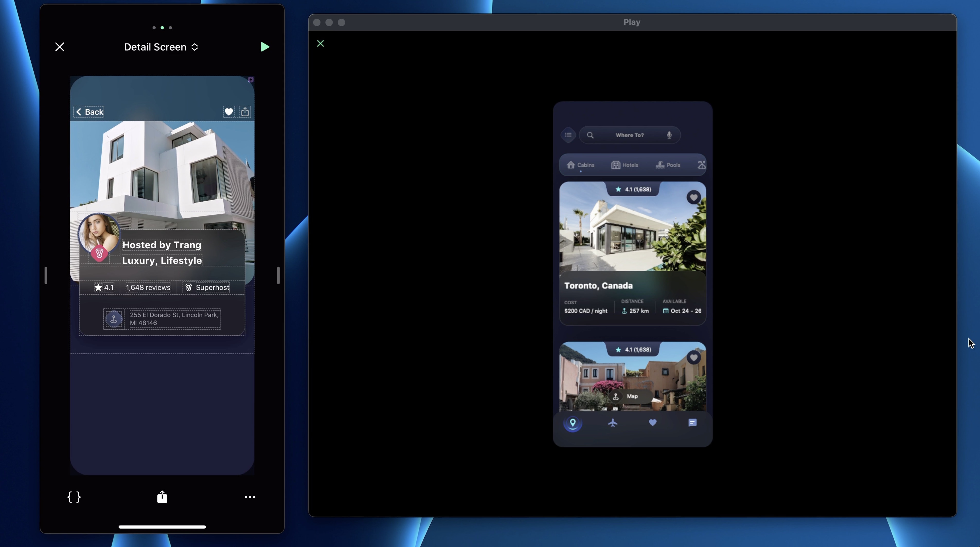Open the messages chat tab icon
This screenshot has width=980, height=547.
(692, 423)
